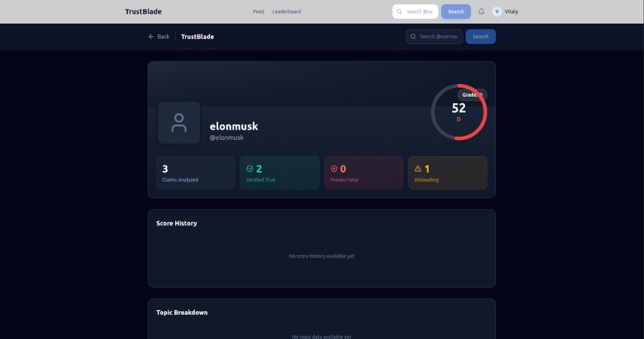Click the elonmusk profile avatar placeholder

pyautogui.click(x=179, y=122)
